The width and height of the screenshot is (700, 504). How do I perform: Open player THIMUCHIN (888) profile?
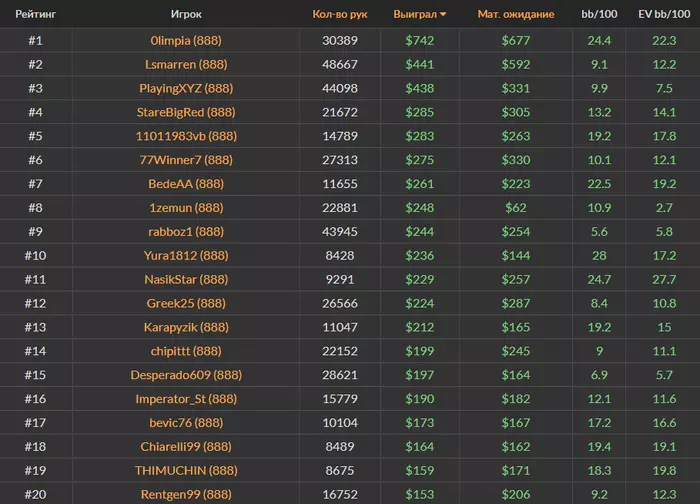tap(186, 471)
